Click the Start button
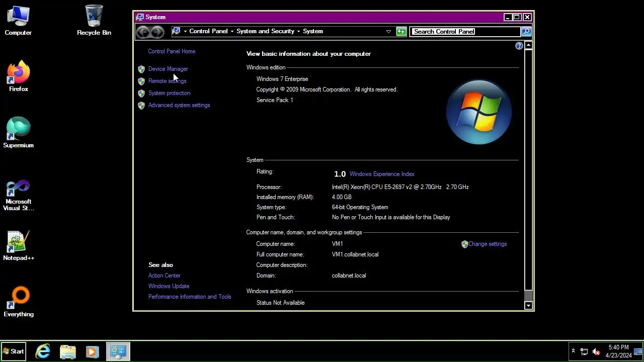Screen dimensions: 644x362 (14, 351)
